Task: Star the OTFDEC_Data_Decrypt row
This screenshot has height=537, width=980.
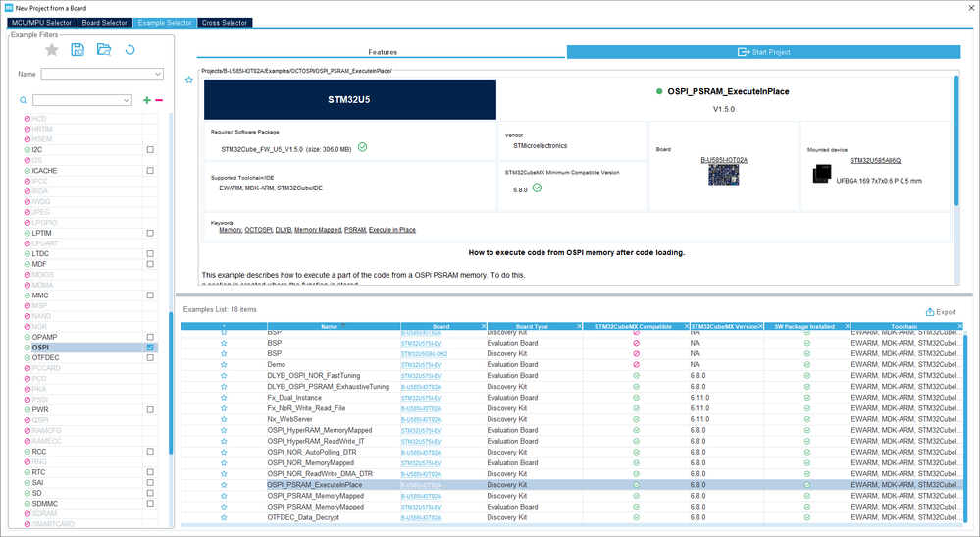Action: pos(224,517)
